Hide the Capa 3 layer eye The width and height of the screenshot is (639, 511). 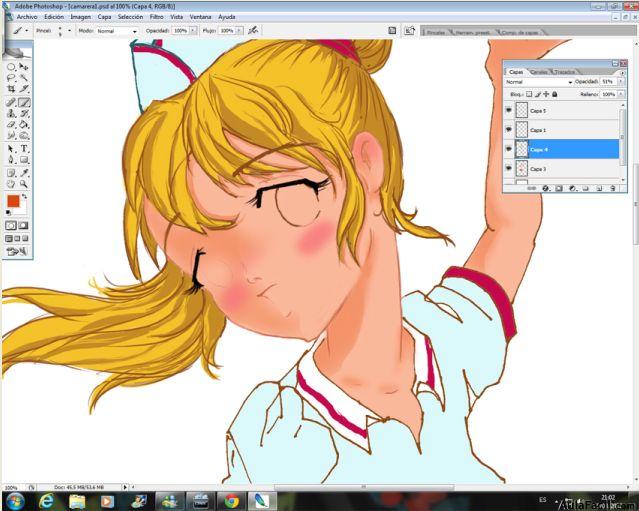[509, 168]
